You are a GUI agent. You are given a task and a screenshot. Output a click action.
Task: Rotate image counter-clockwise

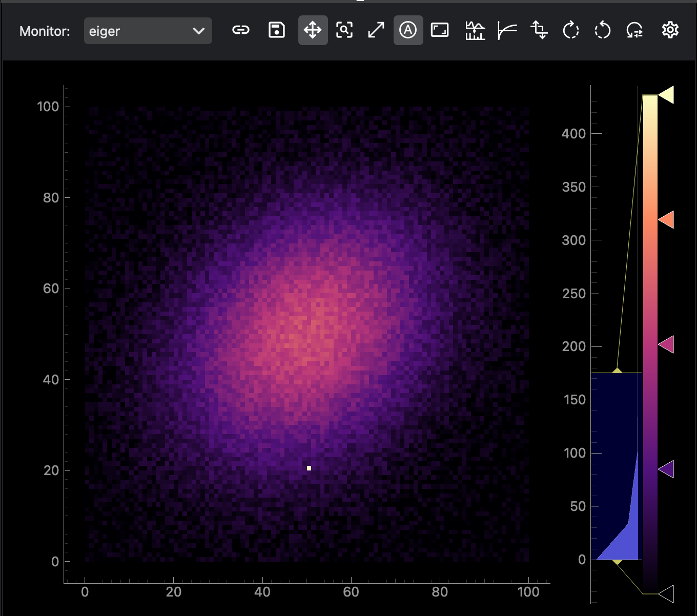[x=603, y=30]
